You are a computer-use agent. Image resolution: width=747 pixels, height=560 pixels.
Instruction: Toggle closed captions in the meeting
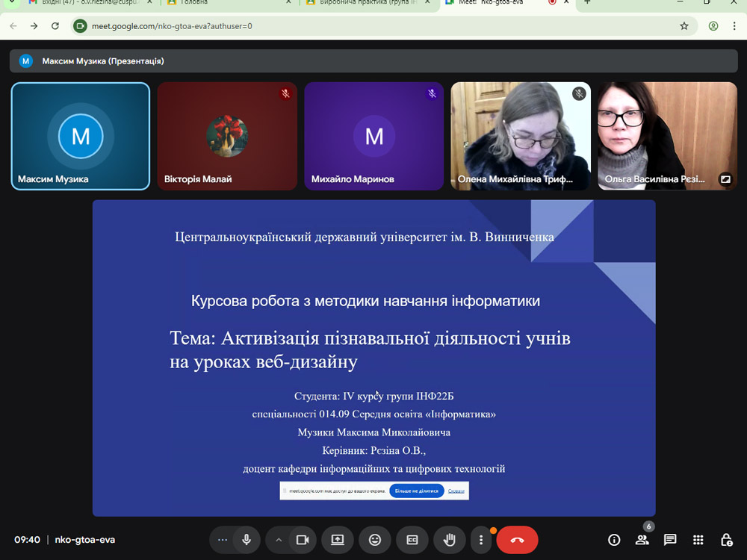pos(412,540)
